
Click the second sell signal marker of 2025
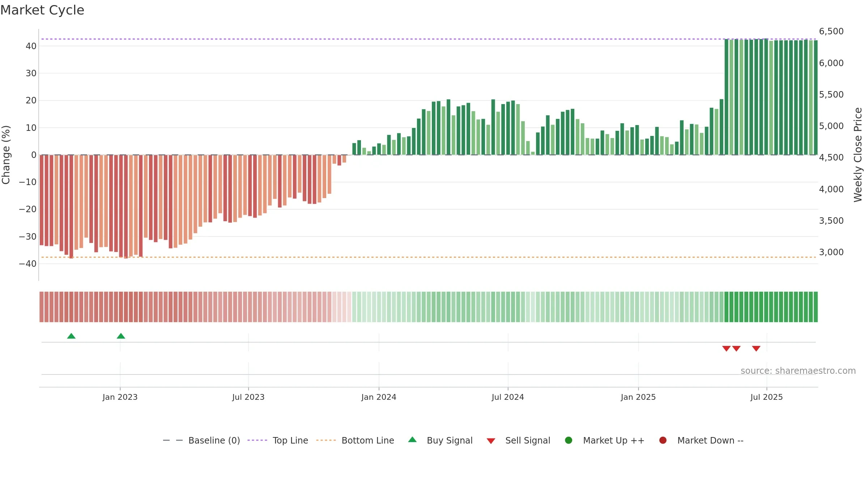click(736, 348)
